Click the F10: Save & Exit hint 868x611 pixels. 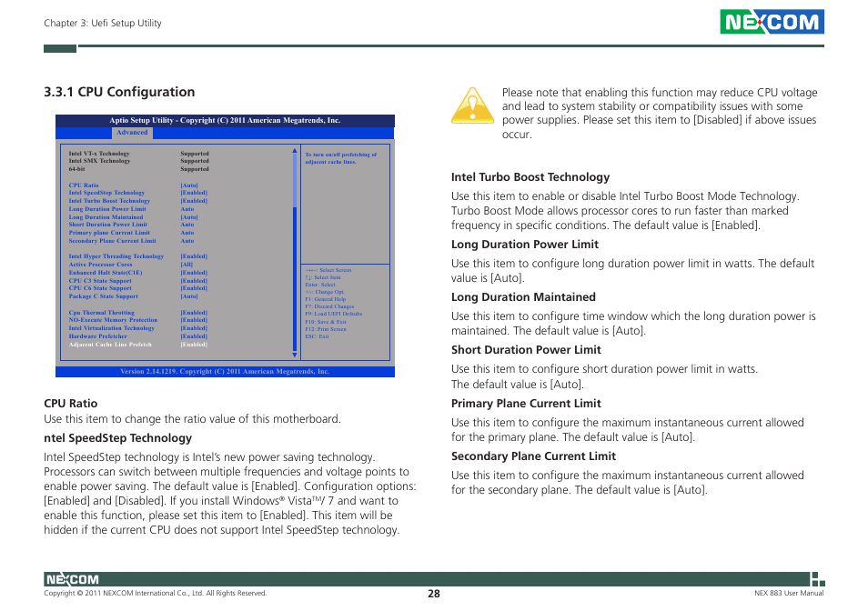326,322
